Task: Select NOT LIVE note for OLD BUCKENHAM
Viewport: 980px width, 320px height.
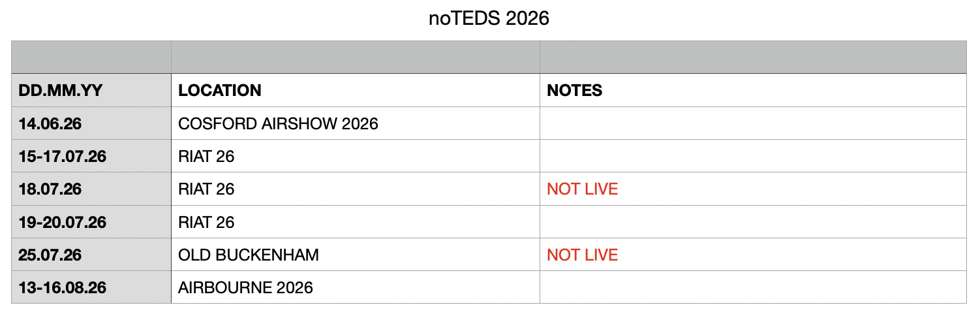Action: [x=582, y=255]
